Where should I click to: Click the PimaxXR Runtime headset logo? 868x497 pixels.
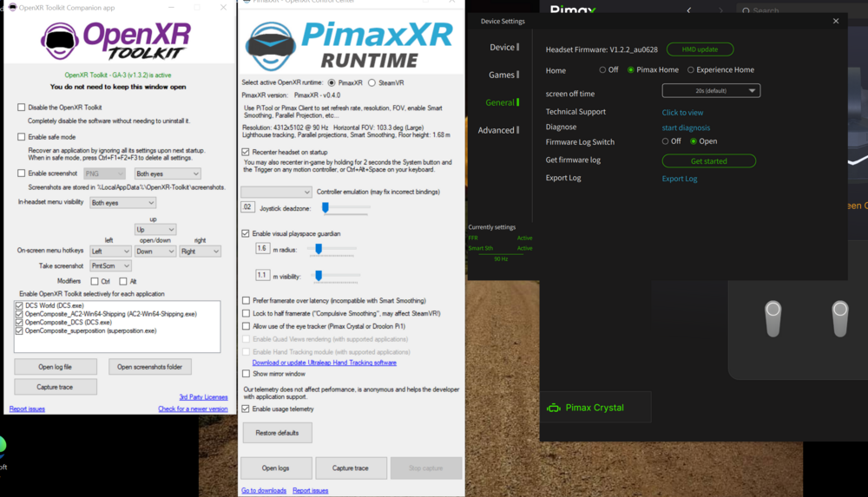[x=271, y=47]
